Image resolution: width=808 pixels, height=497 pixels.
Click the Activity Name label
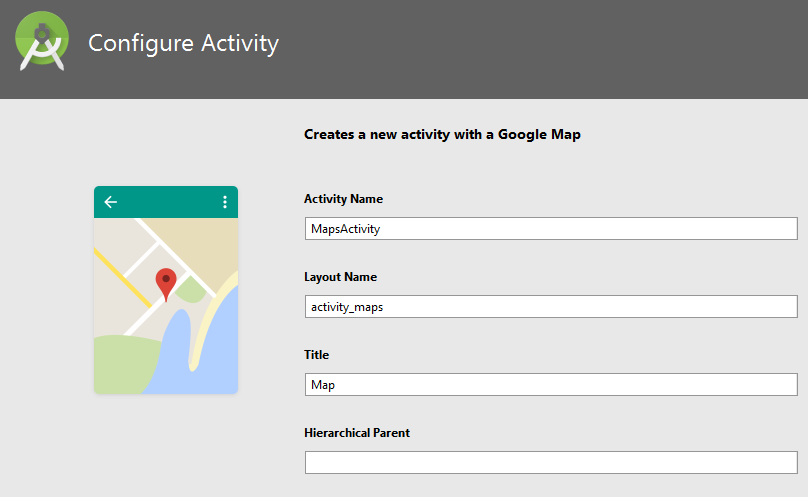(x=343, y=199)
